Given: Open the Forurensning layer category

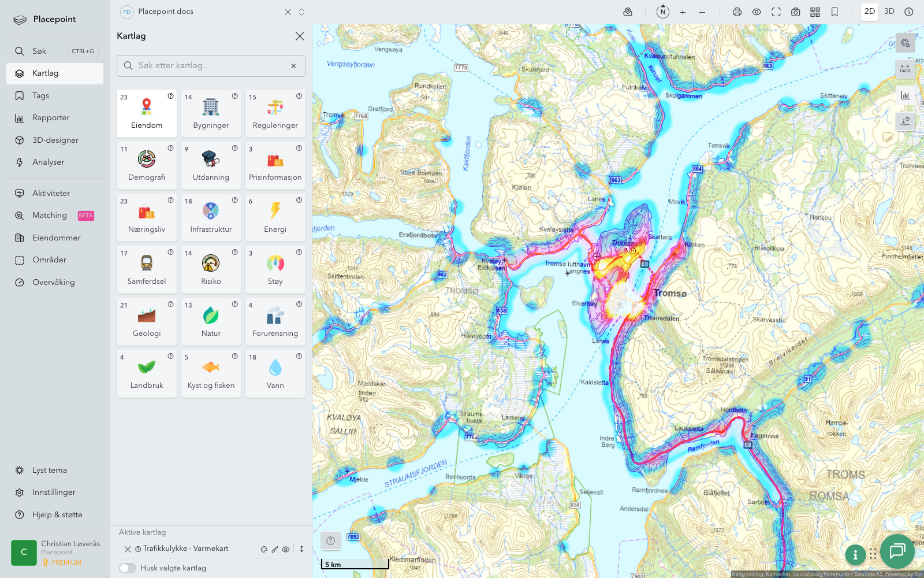Looking at the screenshot, I should click(x=275, y=321).
